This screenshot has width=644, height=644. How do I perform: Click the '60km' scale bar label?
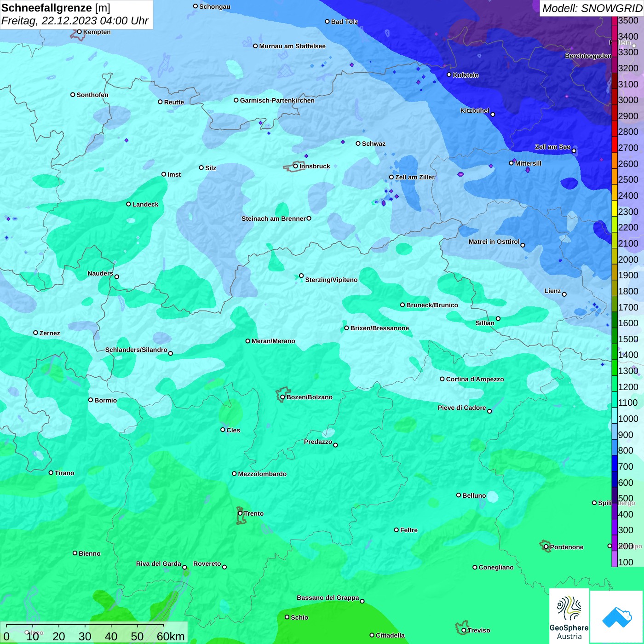(x=171, y=636)
